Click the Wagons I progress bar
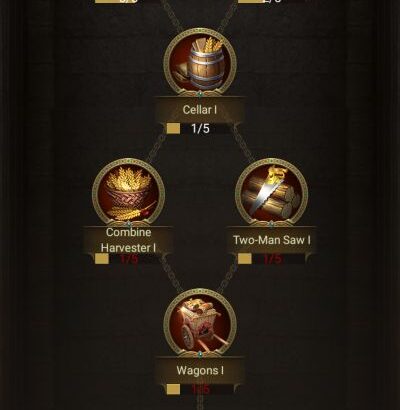The width and height of the screenshot is (400, 410). 200,389
